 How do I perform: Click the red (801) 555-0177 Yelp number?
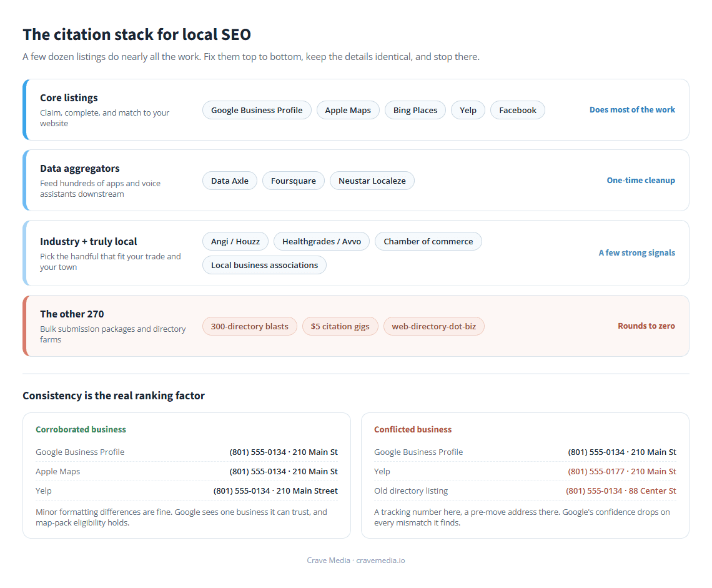(596, 471)
